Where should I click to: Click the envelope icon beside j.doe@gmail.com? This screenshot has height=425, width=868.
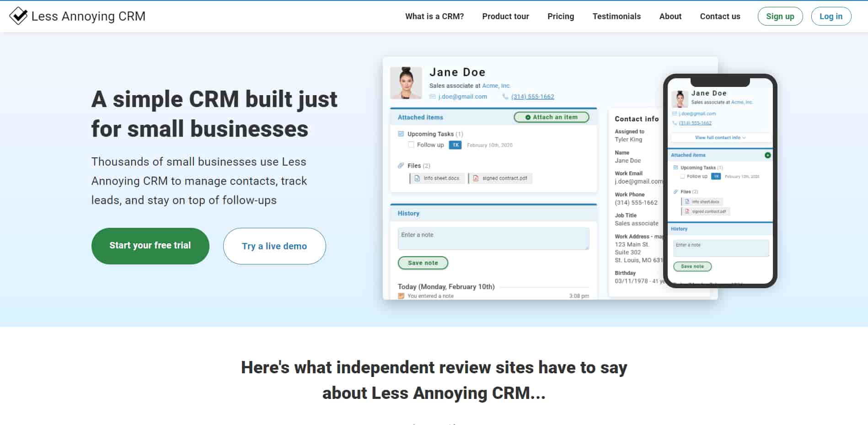pos(433,97)
